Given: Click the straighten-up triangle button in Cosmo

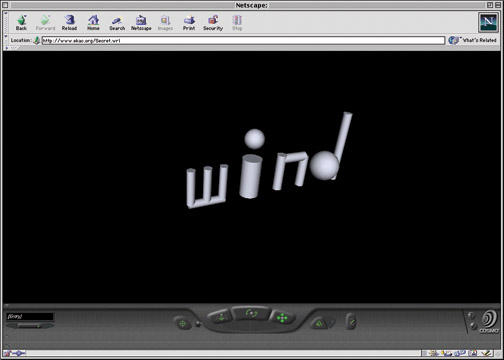Looking at the screenshot, I should click(x=319, y=323).
